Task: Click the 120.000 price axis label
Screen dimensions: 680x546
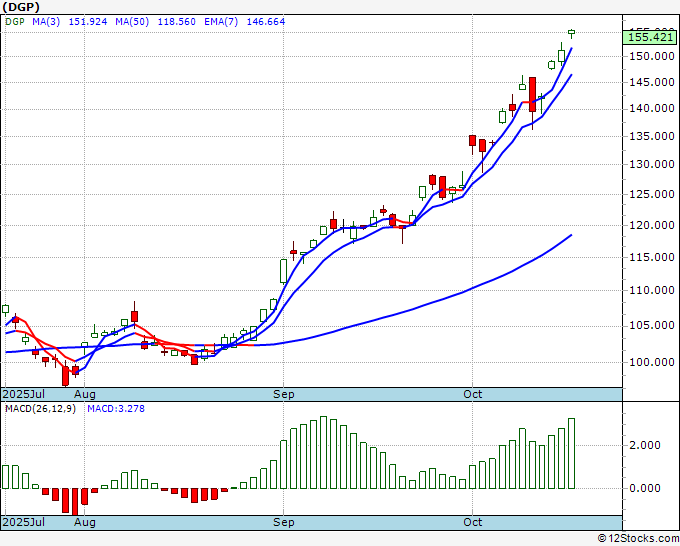Action: pos(652,226)
